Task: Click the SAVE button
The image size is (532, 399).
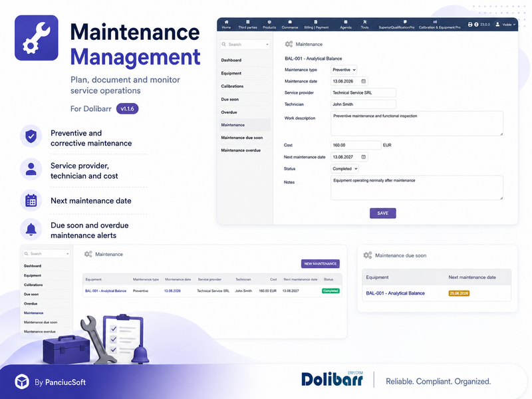Action: [x=383, y=213]
